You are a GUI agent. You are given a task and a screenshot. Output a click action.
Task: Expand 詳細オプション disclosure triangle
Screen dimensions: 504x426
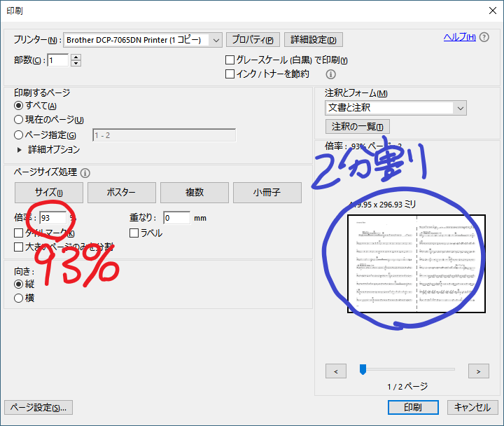point(20,150)
